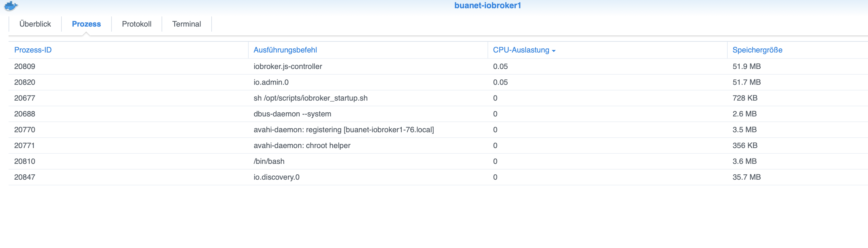Viewport: 868px width, 248px height.
Task: Select avahi-daemon chroot helper row
Action: pos(302,146)
